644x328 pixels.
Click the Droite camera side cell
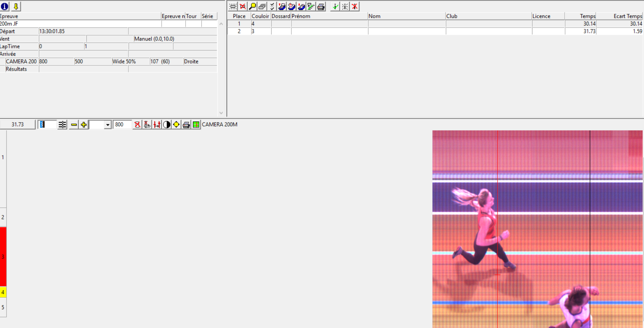click(x=200, y=61)
